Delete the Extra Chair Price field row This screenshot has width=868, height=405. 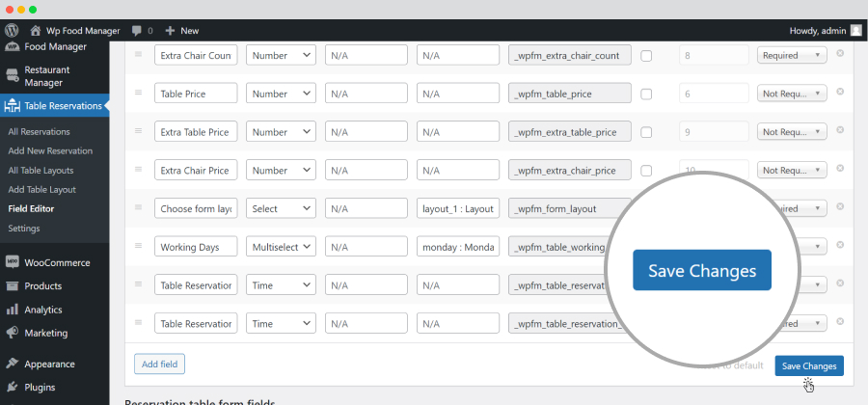840,168
